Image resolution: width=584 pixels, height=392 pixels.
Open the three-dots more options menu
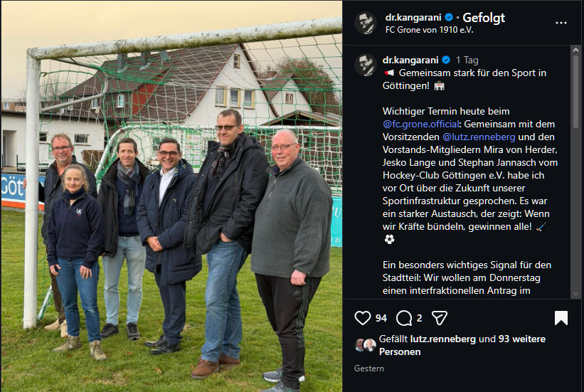click(561, 23)
